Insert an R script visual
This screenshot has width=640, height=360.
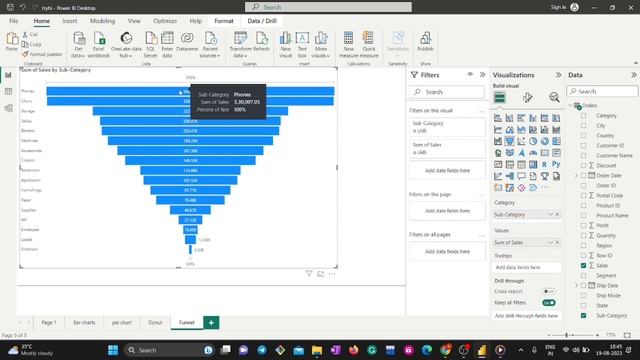544,164
